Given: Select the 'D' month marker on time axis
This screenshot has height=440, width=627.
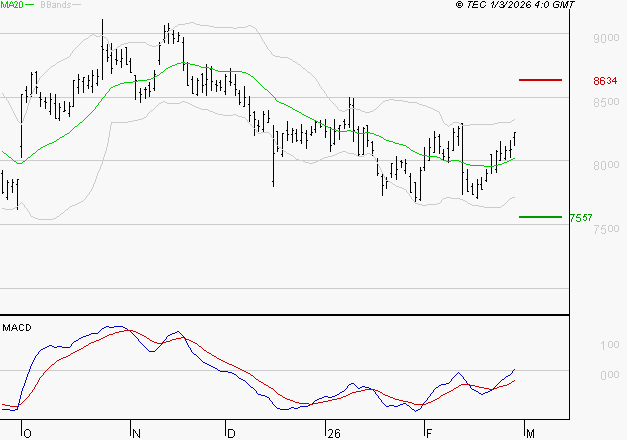Looking at the screenshot, I should click(230, 433).
